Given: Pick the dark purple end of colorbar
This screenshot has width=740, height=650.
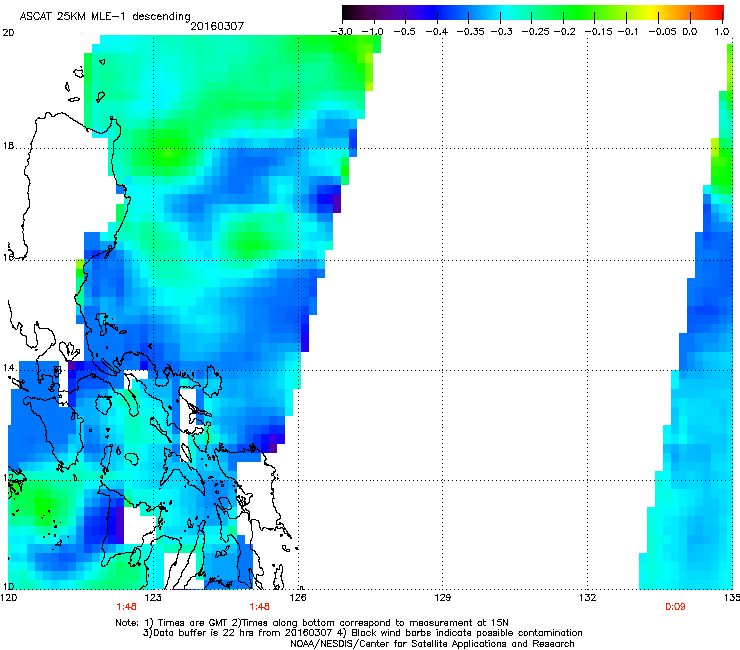Looking at the screenshot, I should [352, 12].
